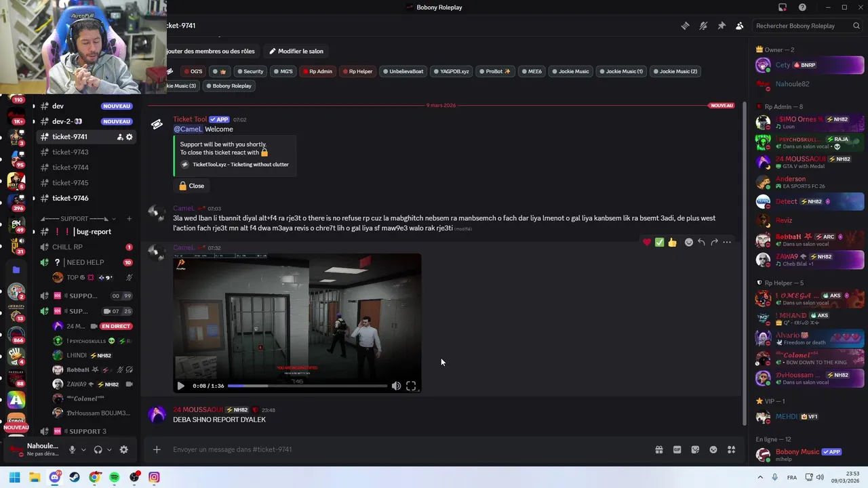Click the video progress bar

coord(307,386)
